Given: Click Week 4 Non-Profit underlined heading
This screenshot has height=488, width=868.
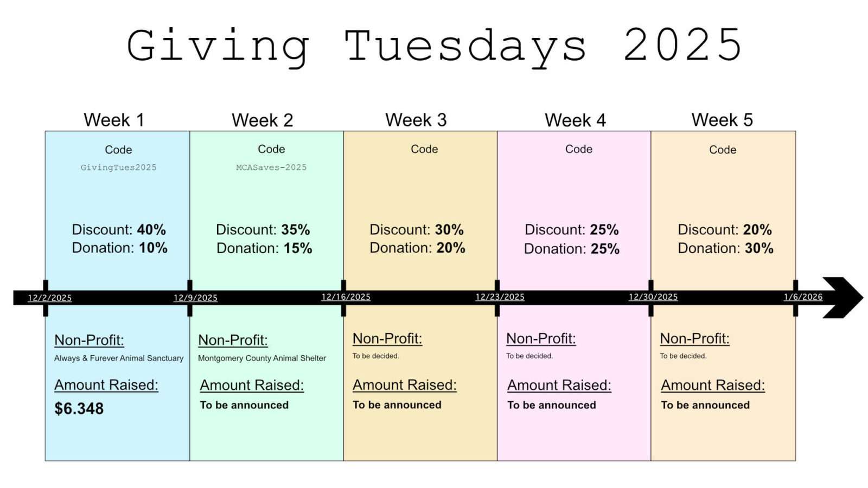Looking at the screenshot, I should (x=541, y=338).
